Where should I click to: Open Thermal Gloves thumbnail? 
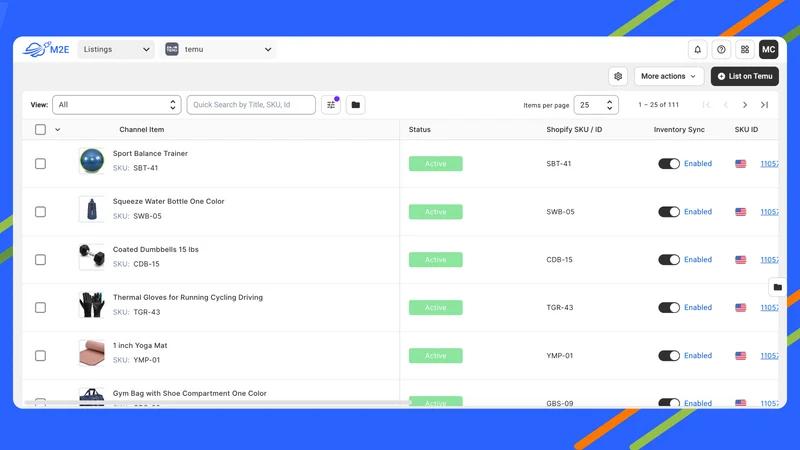tap(92, 305)
